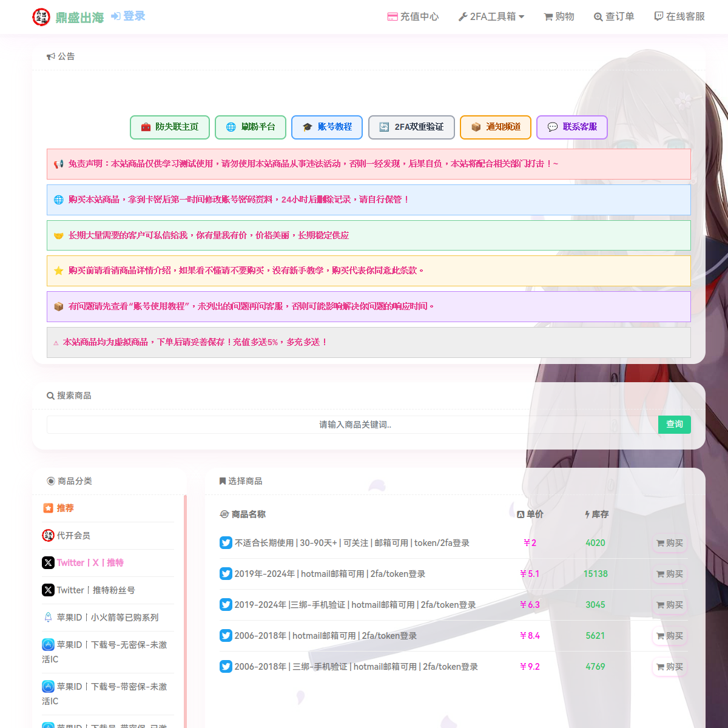Screen dimensions: 728x728
Task: Click the X logo icon beside 推特粉丝号
Action: pos(48,590)
